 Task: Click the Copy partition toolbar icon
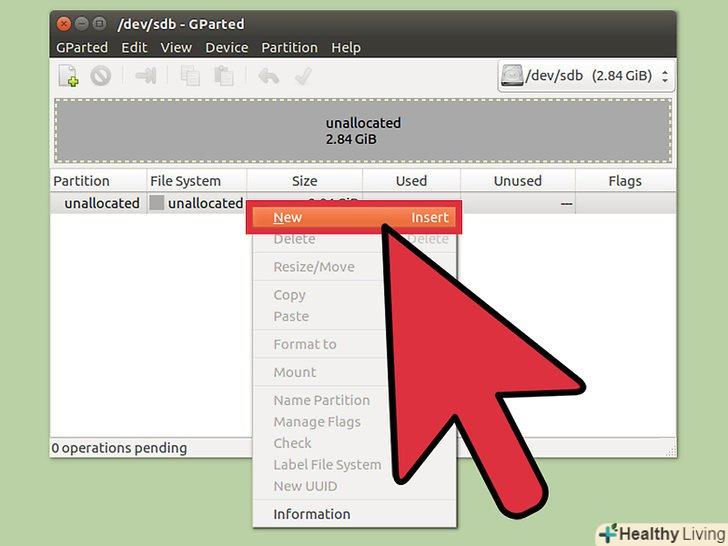[x=190, y=76]
